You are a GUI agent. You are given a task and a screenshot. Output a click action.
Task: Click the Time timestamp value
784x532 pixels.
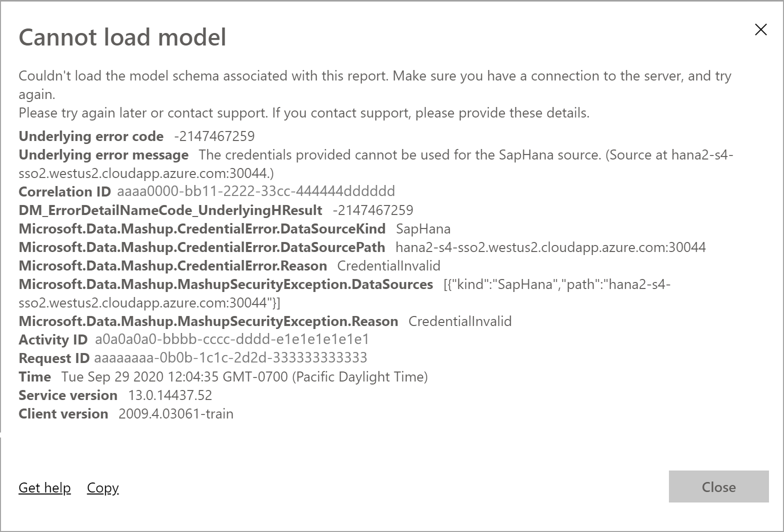[x=244, y=376]
